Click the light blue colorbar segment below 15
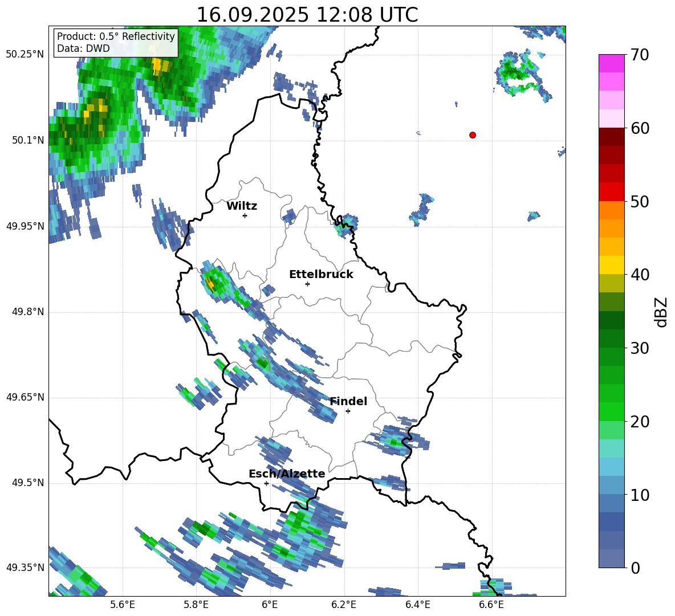Screen dimensions: 675x616 (x=611, y=467)
